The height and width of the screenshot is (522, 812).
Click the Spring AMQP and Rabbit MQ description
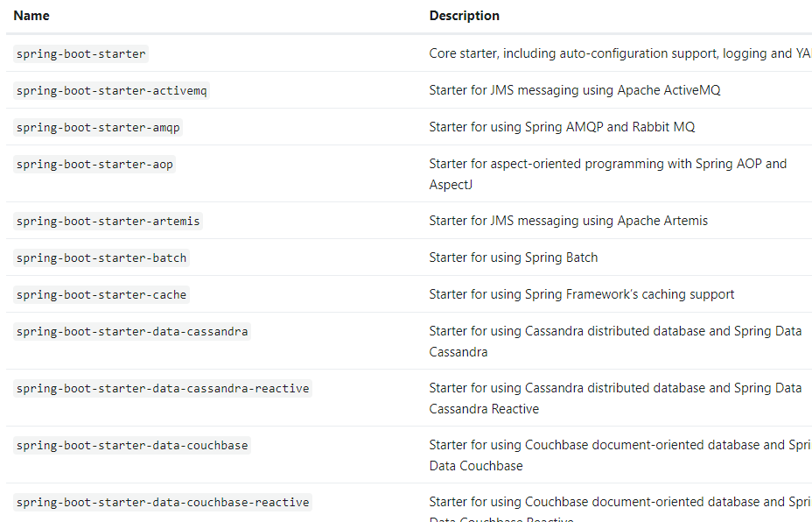pos(562,127)
